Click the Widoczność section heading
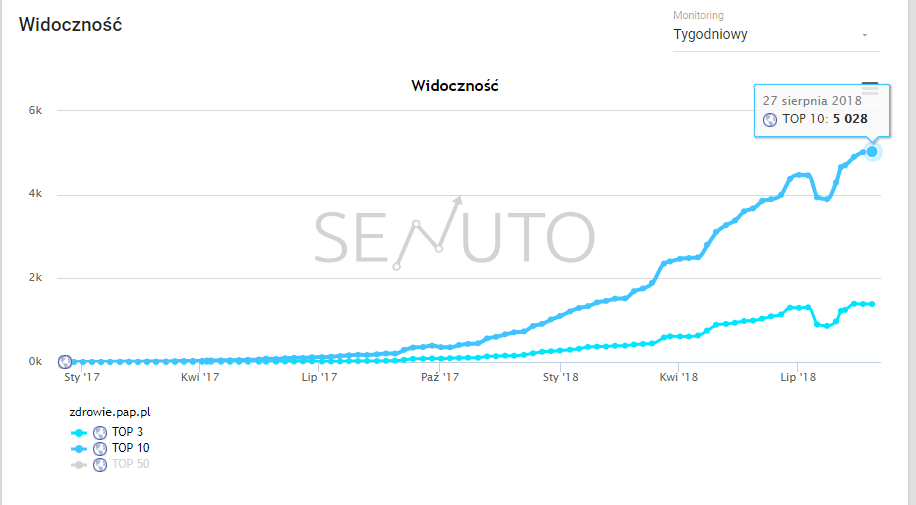Image resolution: width=916 pixels, height=505 pixels. pos(71,25)
